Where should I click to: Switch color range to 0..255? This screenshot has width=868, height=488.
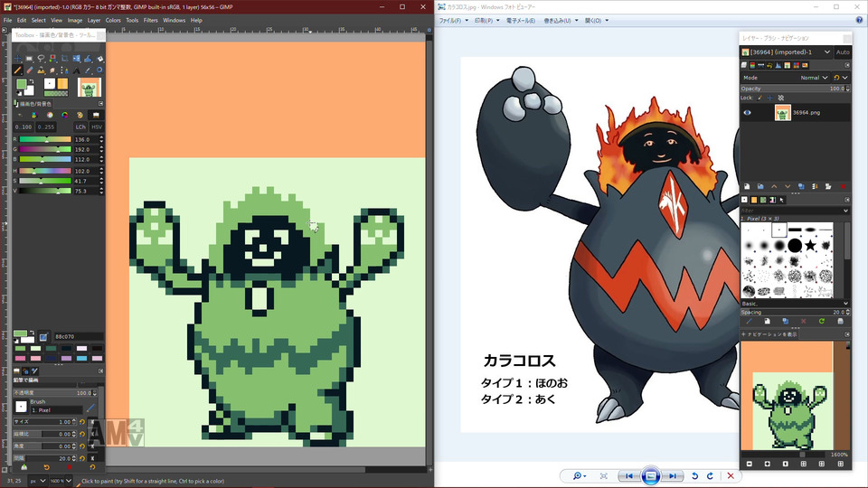point(46,127)
